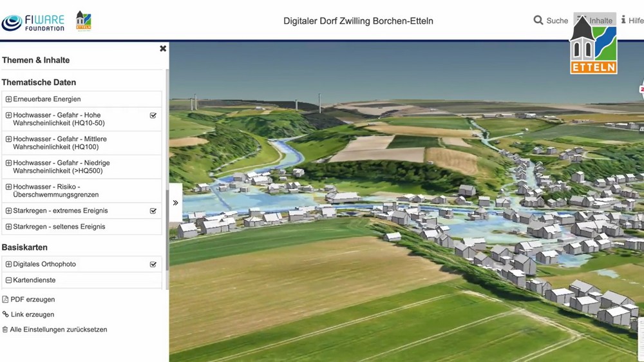This screenshot has height=362, width=644.
Task: Click the small Etteln logo in header
Action: [84, 21]
